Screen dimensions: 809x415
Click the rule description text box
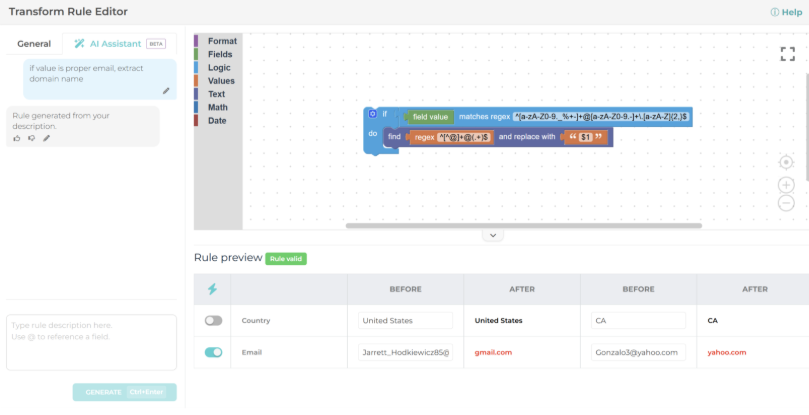click(91, 342)
